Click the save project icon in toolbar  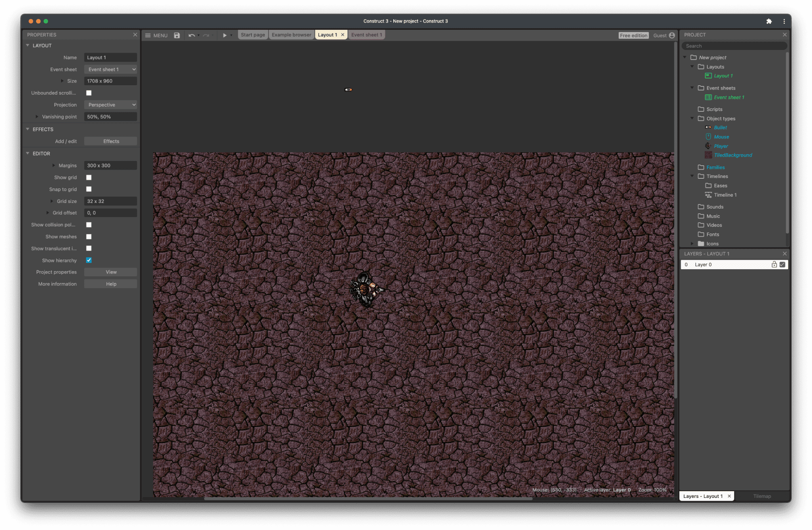pos(176,35)
